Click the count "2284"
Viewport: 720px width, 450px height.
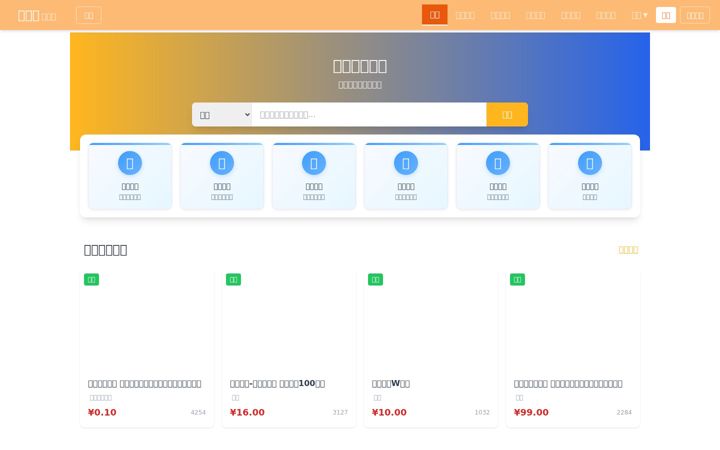[624, 412]
